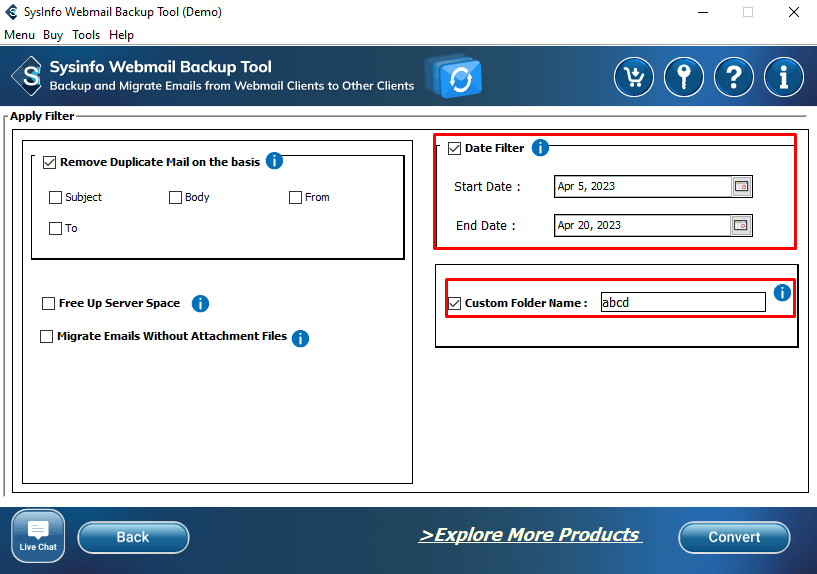This screenshot has width=817, height=574.
Task: Check the From checkbox
Action: pos(295,197)
